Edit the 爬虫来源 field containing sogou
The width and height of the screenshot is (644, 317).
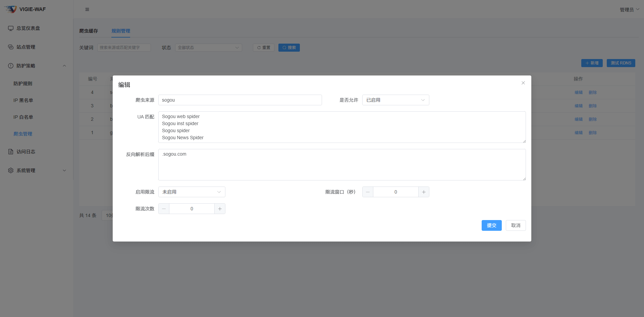240,100
